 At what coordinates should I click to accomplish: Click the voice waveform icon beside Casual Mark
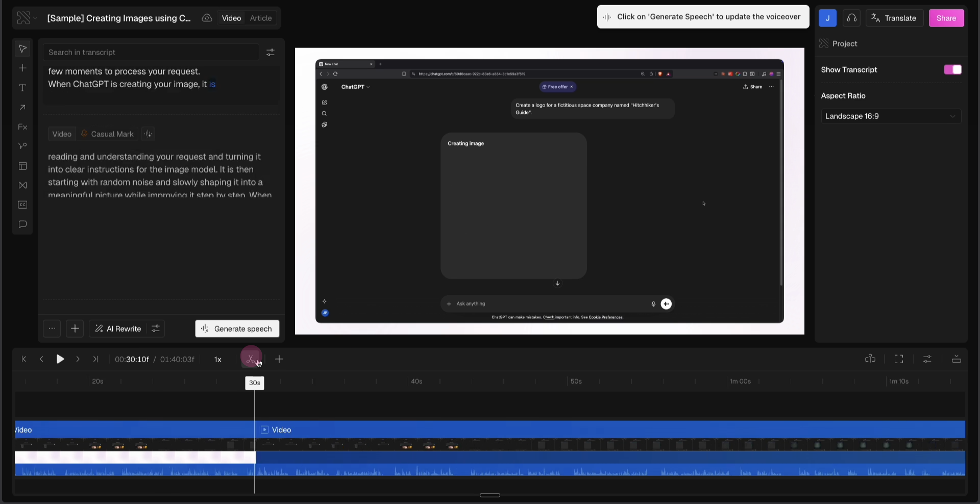tap(148, 134)
